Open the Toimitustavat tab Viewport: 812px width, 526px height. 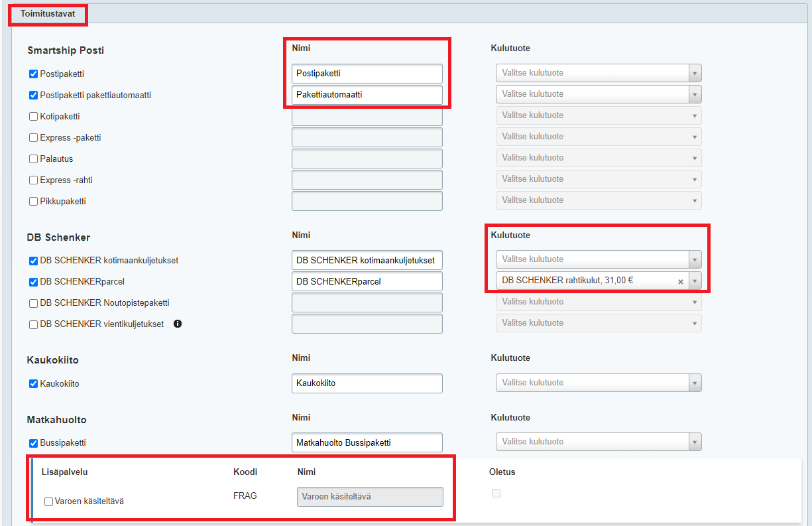click(48, 13)
